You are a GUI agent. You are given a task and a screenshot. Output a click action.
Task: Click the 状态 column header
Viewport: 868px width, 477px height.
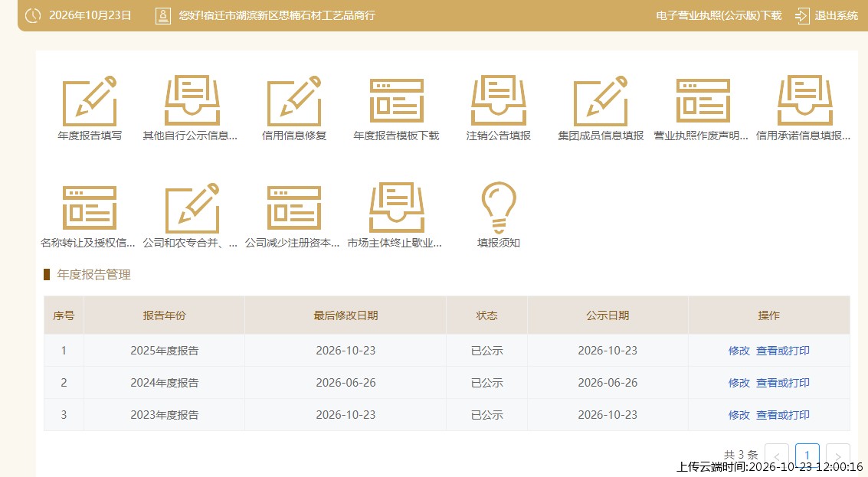pos(487,315)
